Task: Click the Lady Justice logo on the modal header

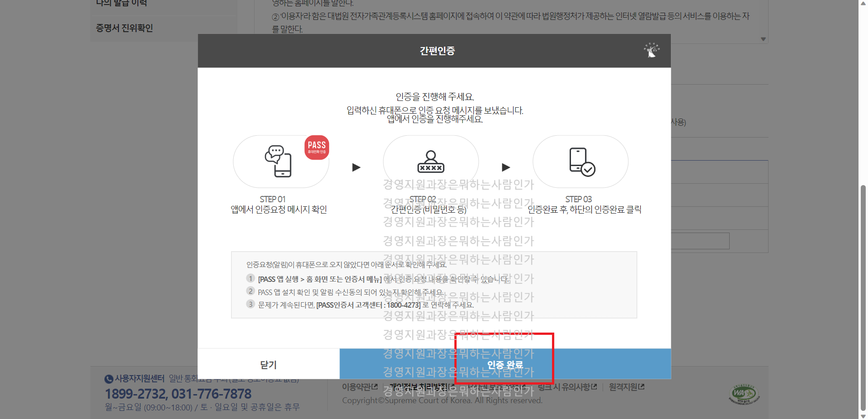Action: 651,51
